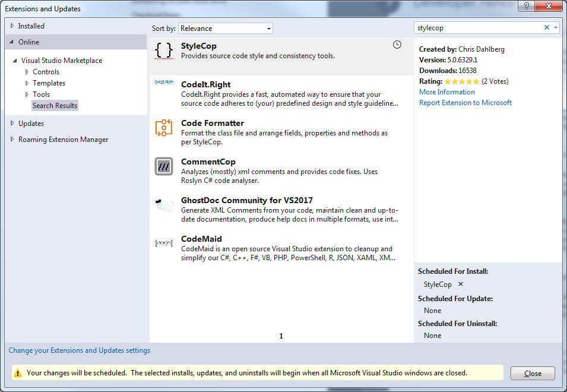Expand the Updates category
Screen dimensions: 567x392
click(x=12, y=124)
